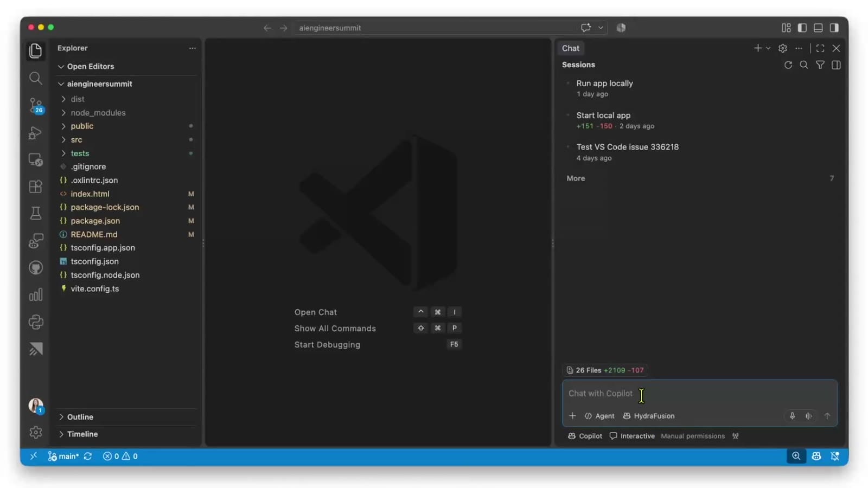Open Manage gear in activity bar
The width and height of the screenshot is (868, 488).
35,432
